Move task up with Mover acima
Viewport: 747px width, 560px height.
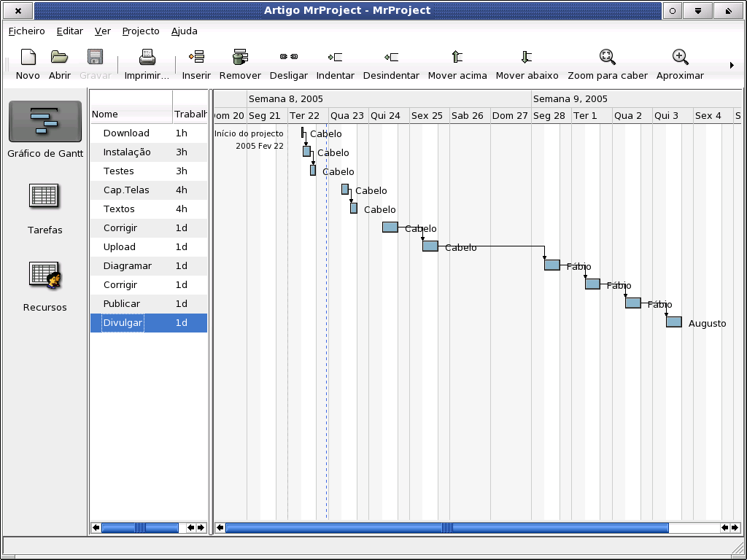(457, 57)
